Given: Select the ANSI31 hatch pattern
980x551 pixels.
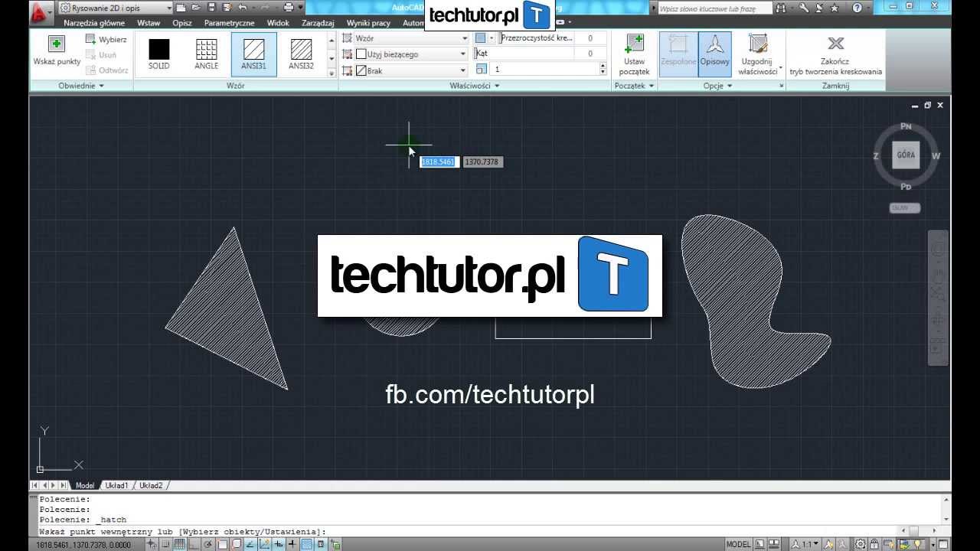Looking at the screenshot, I should click(253, 54).
